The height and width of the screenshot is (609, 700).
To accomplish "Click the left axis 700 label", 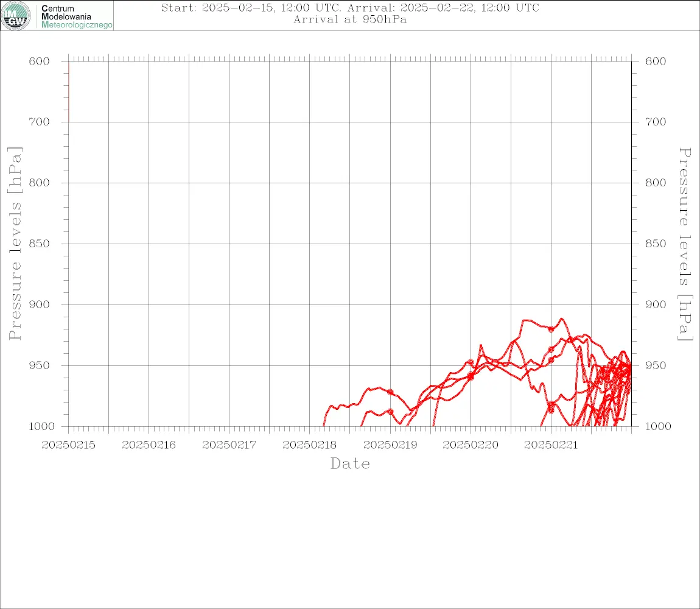I will point(40,122).
